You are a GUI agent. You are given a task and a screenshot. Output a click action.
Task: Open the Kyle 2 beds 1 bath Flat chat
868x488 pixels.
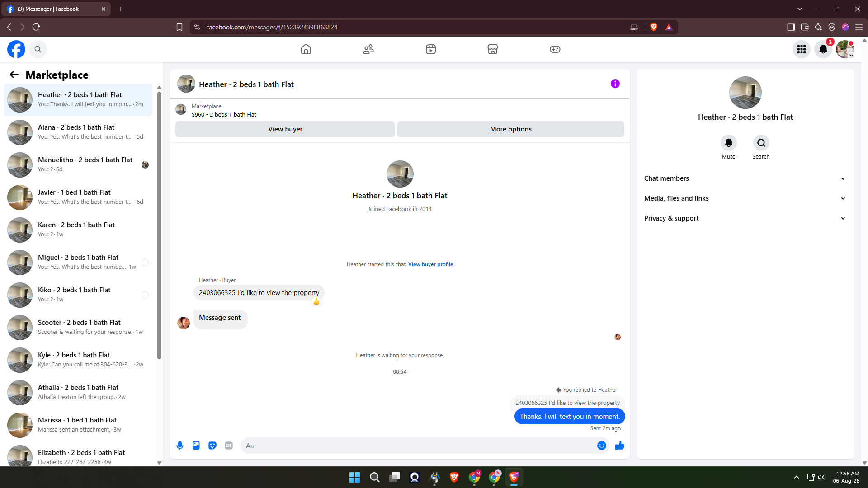click(x=78, y=360)
